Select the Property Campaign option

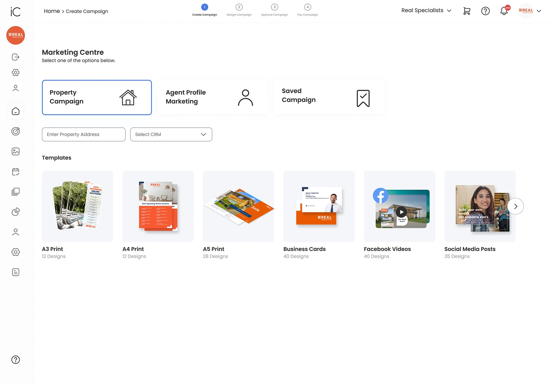[97, 98]
